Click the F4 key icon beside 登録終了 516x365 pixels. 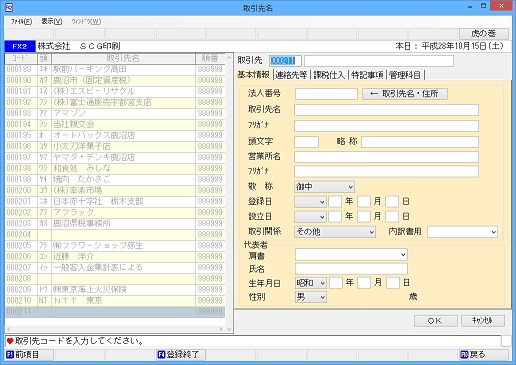tap(161, 355)
